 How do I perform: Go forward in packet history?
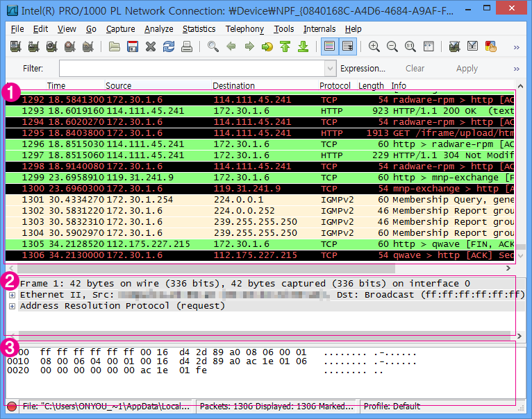pos(249,46)
